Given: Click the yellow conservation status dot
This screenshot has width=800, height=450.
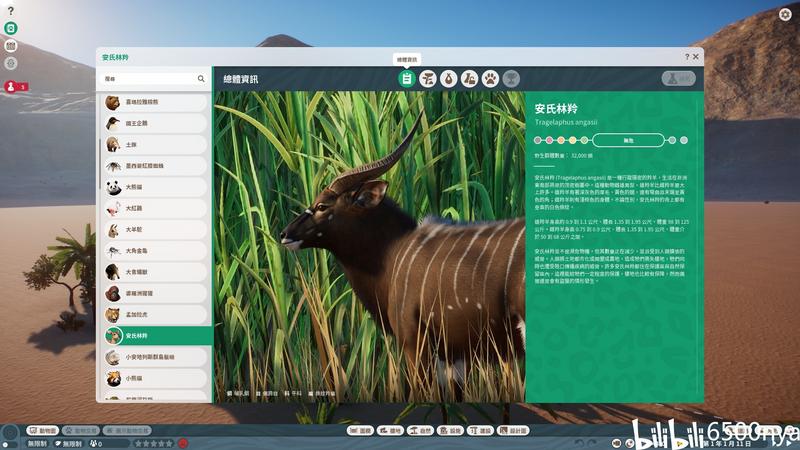Looking at the screenshot, I should click(x=572, y=140).
